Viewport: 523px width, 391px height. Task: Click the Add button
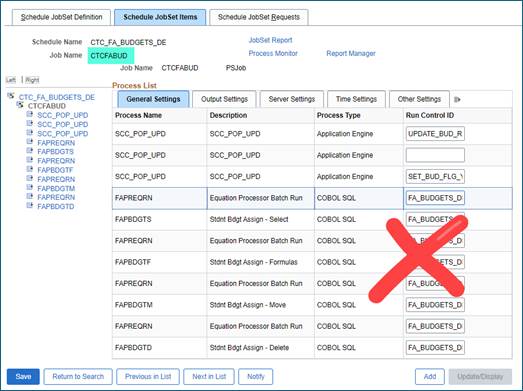[430, 377]
